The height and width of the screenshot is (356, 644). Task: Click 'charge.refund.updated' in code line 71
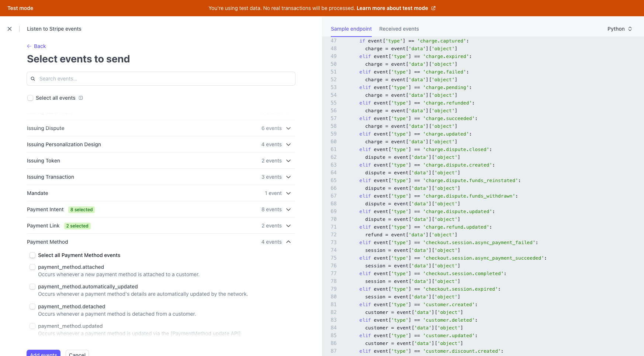click(456, 227)
